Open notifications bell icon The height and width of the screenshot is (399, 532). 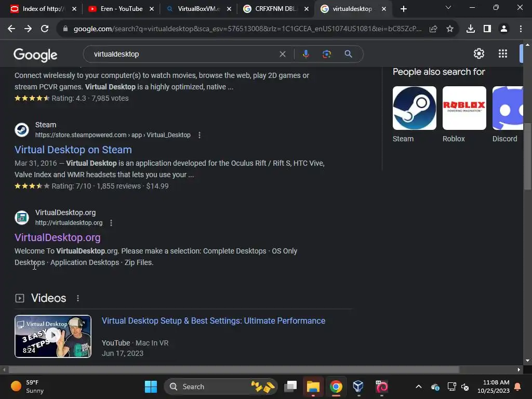518,387
